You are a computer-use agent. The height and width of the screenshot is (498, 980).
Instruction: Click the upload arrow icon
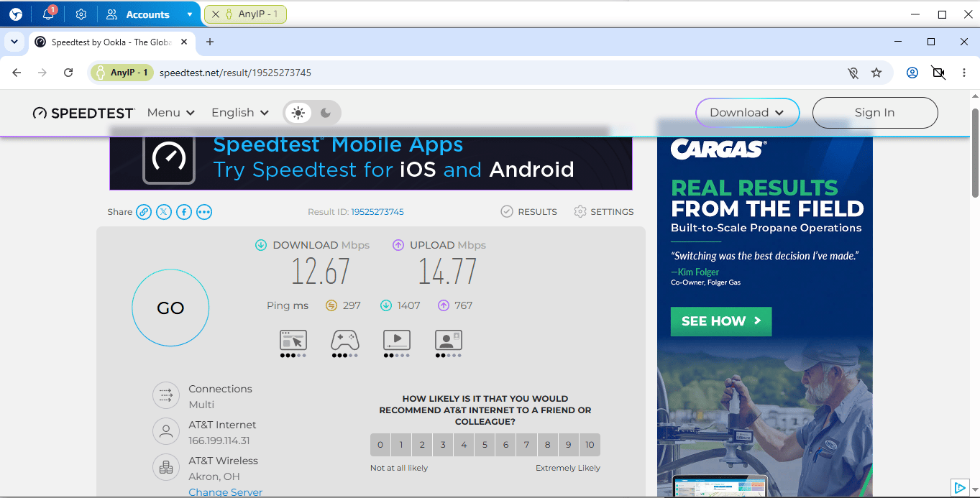click(398, 245)
